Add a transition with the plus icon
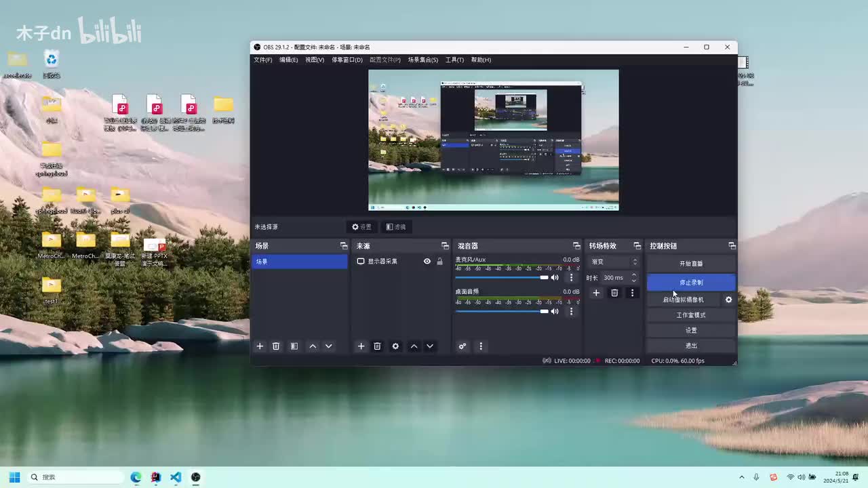This screenshot has width=868, height=488. tap(596, 293)
